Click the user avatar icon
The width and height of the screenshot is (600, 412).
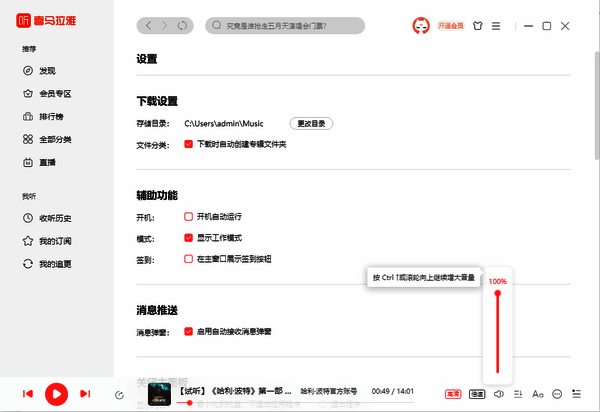421,26
